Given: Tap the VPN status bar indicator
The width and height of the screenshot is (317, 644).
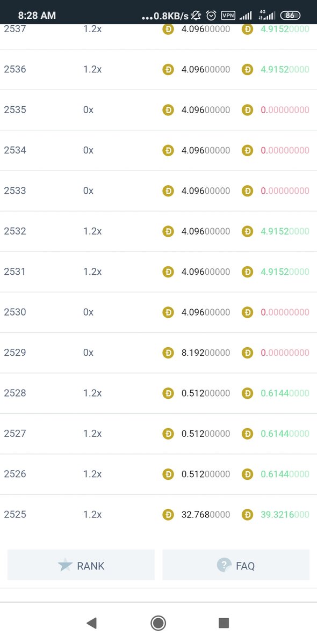Looking at the screenshot, I should pyautogui.click(x=228, y=16).
